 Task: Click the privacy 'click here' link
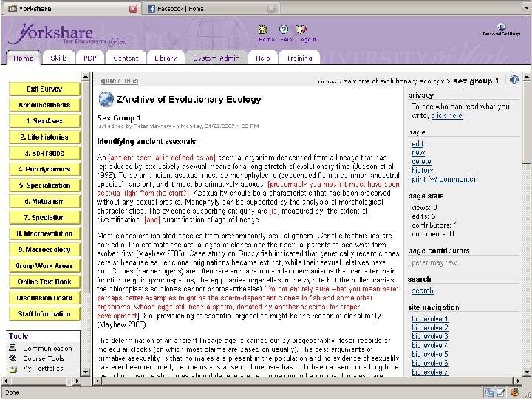click(x=447, y=116)
